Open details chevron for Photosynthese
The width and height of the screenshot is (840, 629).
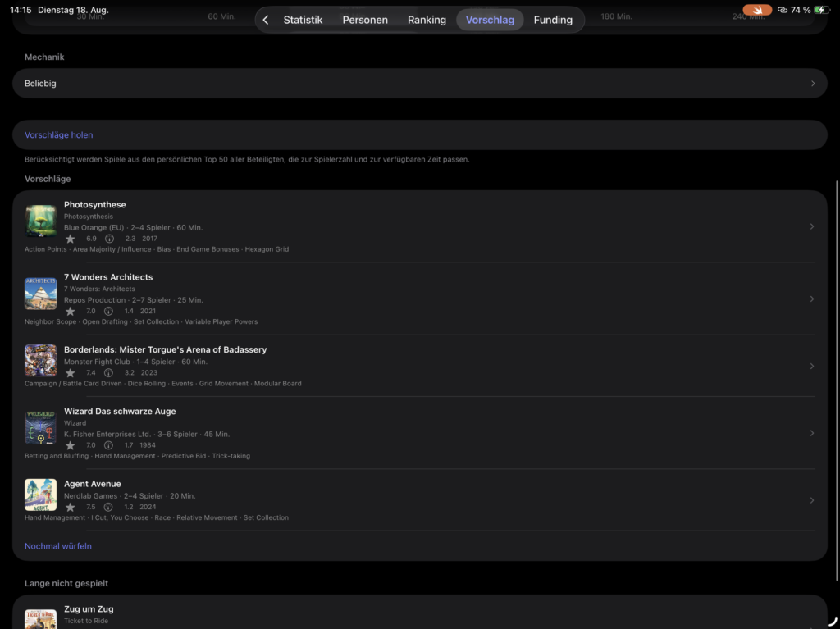click(x=812, y=226)
